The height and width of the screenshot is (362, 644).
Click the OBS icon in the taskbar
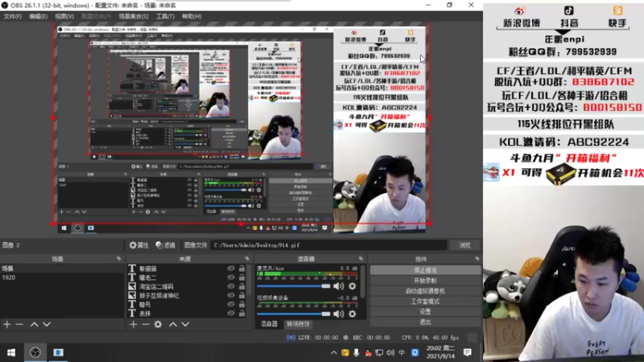[x=35, y=352]
